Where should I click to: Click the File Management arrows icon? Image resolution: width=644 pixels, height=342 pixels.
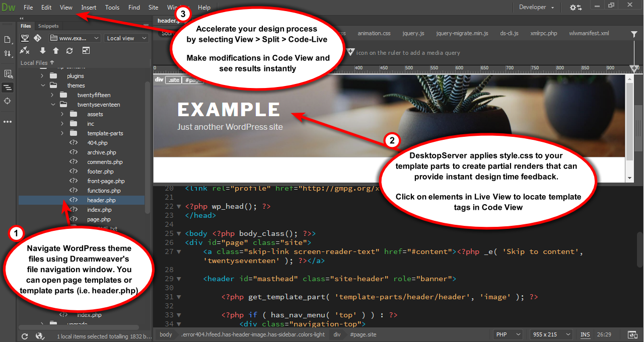(8, 53)
